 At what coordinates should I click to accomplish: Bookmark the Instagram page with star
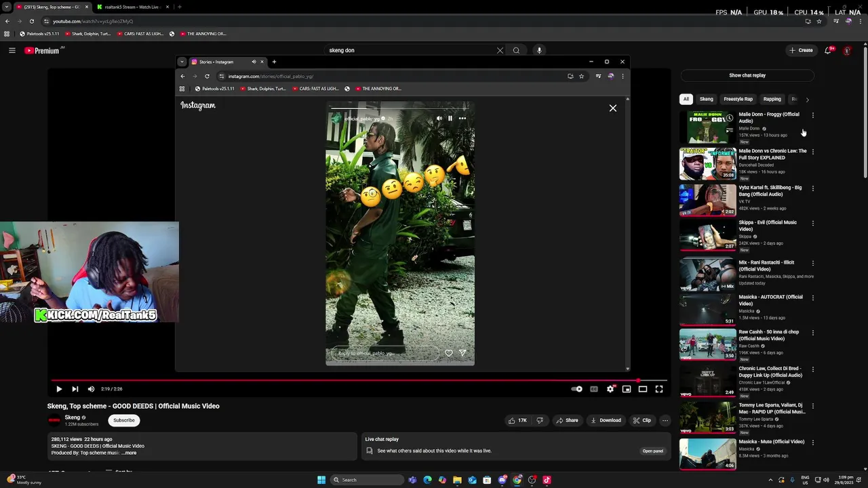point(581,76)
